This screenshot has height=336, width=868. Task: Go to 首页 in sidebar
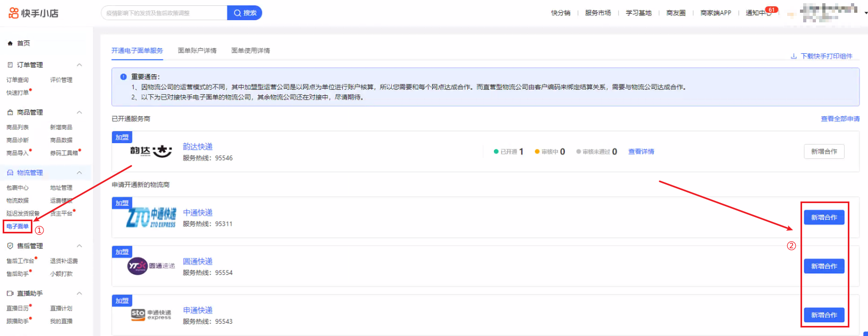[x=23, y=43]
